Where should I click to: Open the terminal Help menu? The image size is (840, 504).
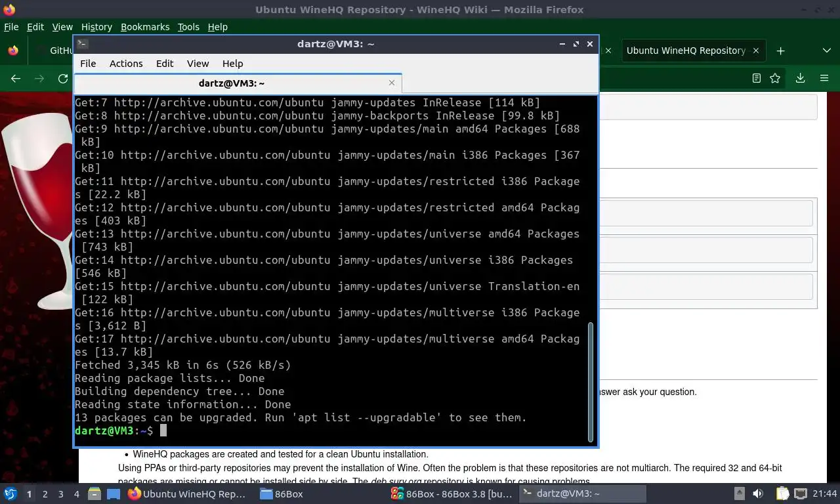coord(232,64)
